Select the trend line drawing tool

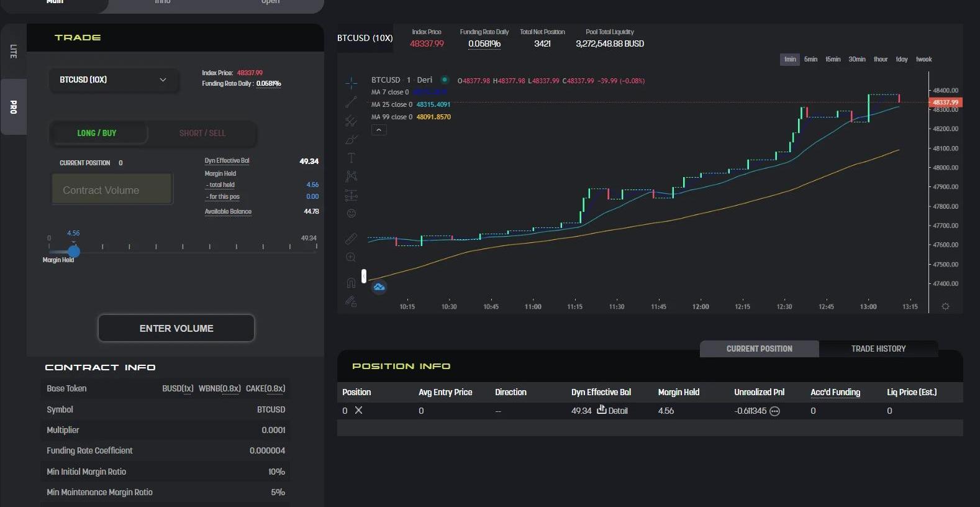tap(351, 102)
